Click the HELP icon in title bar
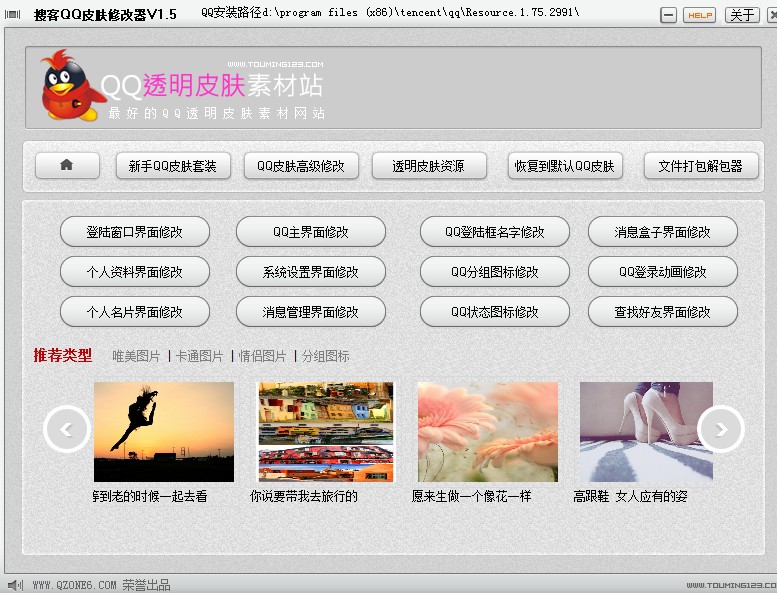The height and width of the screenshot is (593, 777). pyautogui.click(x=699, y=15)
